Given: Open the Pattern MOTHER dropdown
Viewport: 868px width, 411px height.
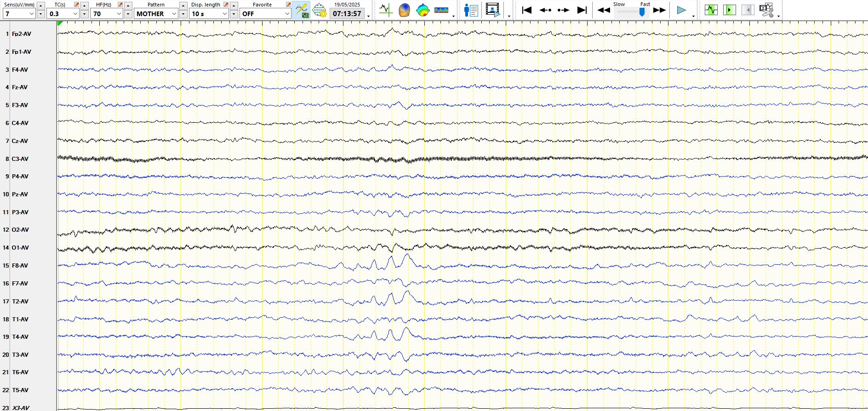Looking at the screenshot, I should pos(174,14).
